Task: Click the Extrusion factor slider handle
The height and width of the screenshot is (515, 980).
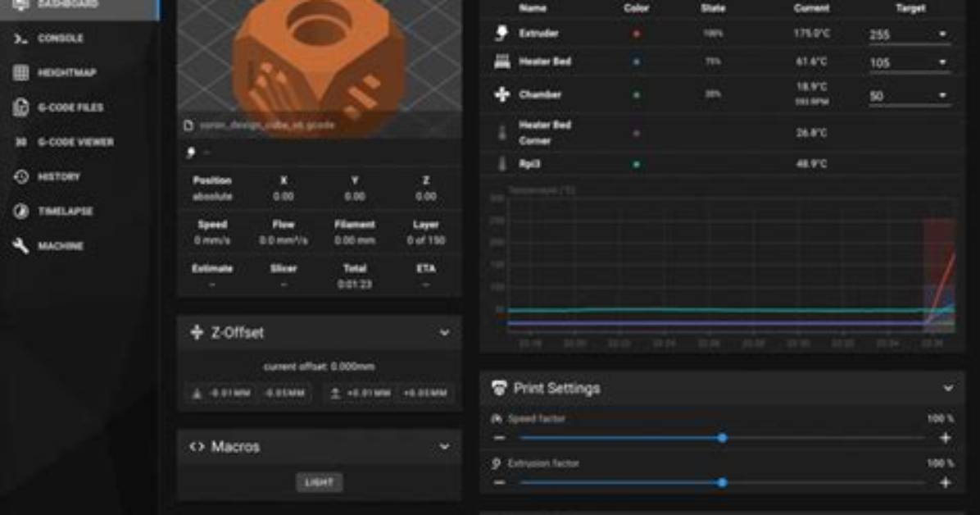Action: pos(723,483)
